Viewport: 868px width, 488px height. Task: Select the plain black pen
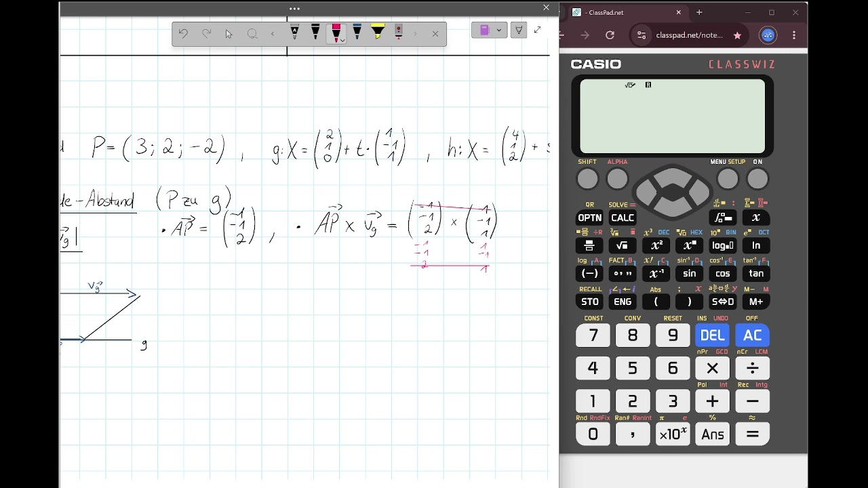click(315, 33)
